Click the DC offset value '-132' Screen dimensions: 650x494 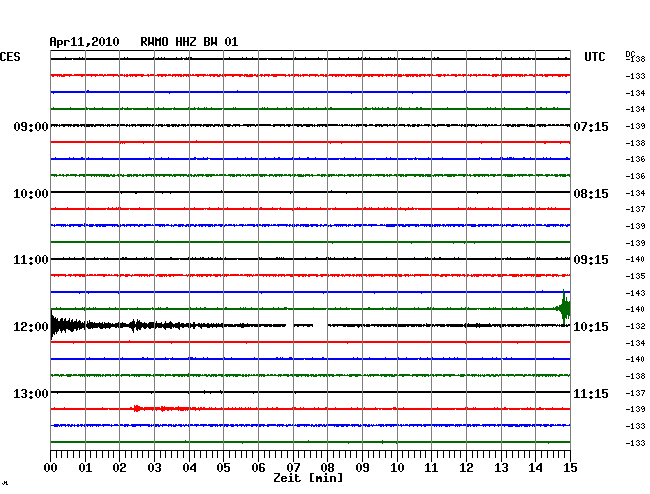point(635,327)
